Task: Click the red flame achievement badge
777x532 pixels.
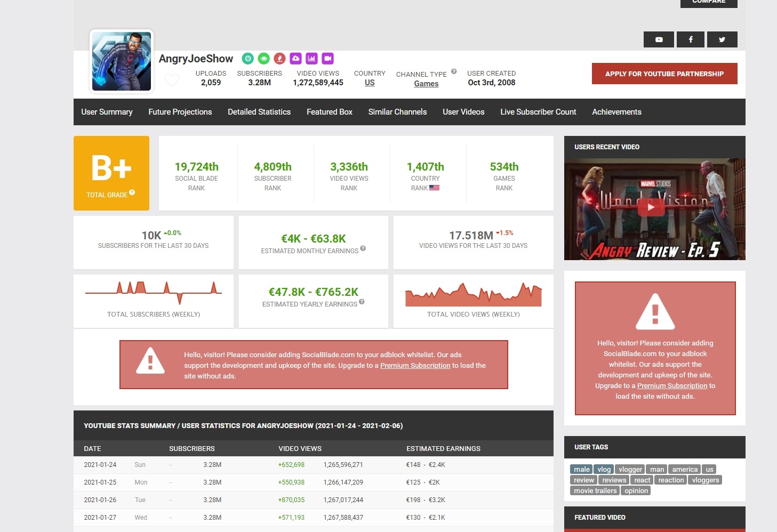Action: [279, 59]
